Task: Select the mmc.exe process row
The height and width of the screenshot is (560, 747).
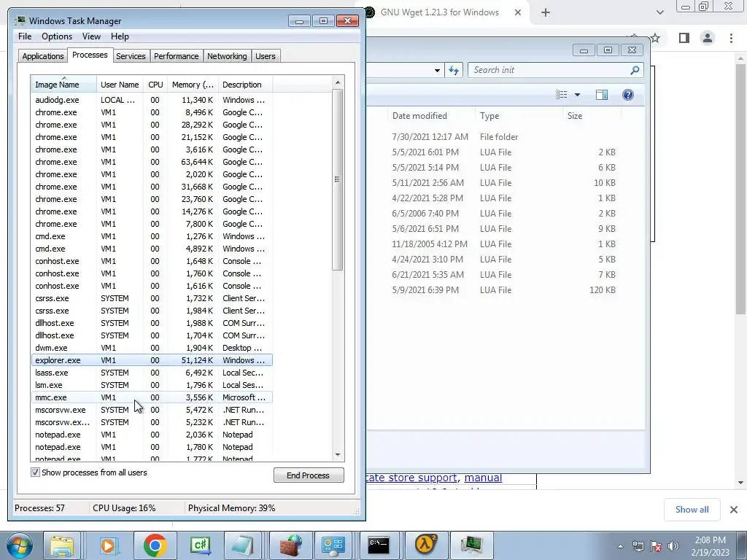Action: tap(152, 397)
